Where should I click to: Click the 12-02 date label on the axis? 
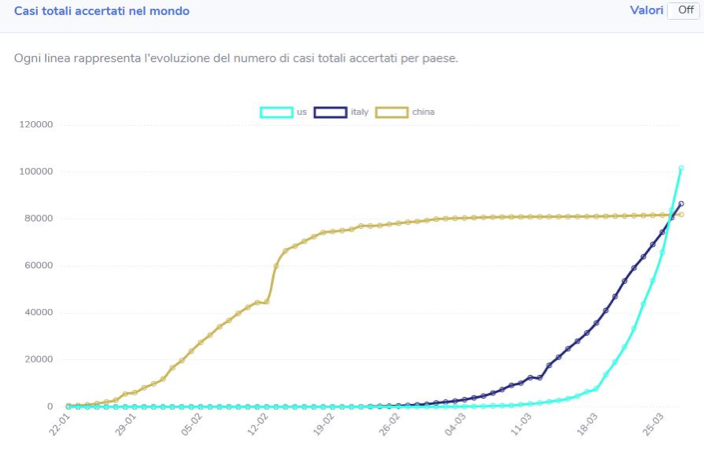258,424
